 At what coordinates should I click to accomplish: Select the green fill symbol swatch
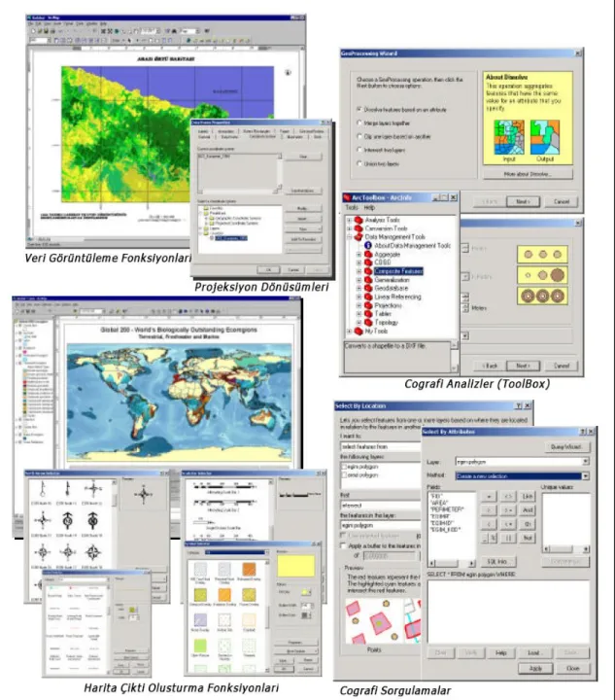(201, 646)
